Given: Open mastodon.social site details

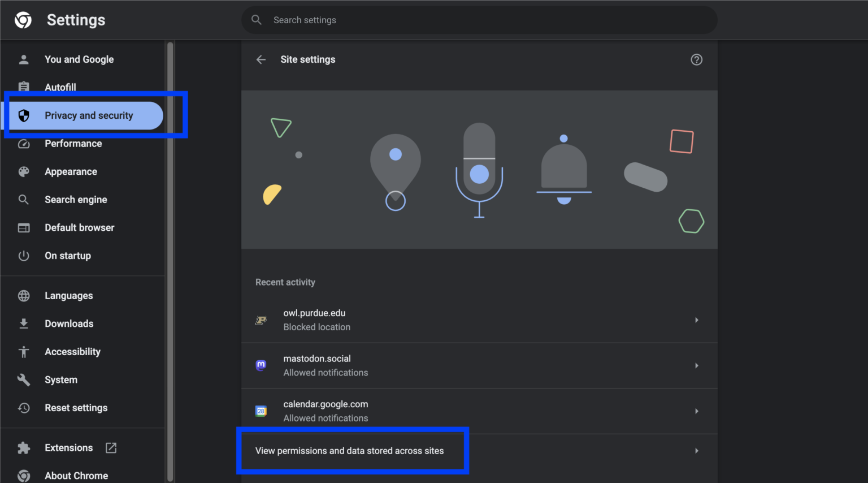Looking at the screenshot, I should 479,365.
